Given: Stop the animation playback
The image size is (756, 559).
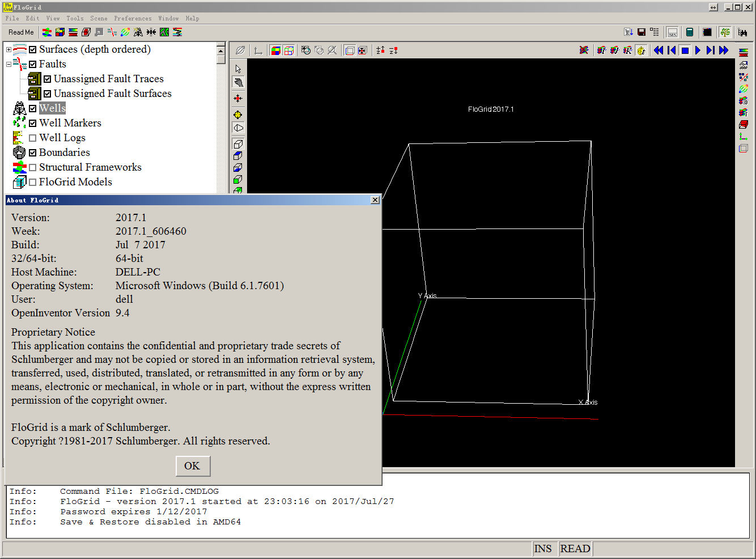Looking at the screenshot, I should 685,50.
